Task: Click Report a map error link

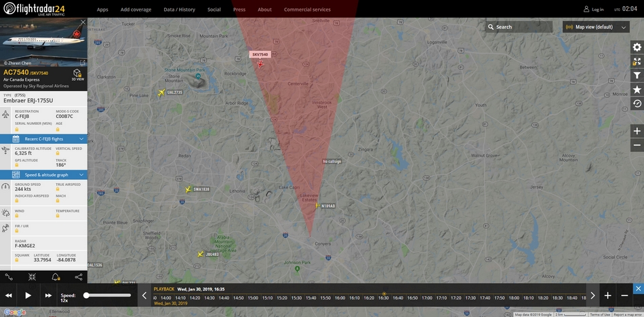Action: [628, 314]
